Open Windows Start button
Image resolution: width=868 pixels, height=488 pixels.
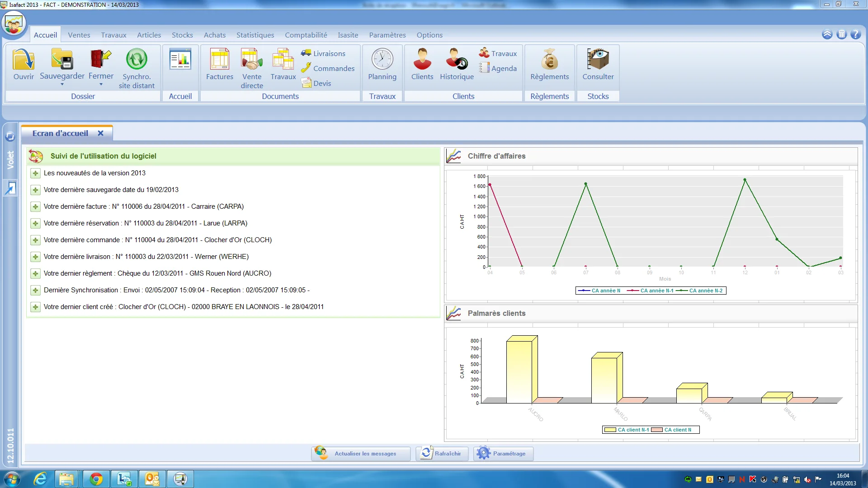(x=12, y=479)
